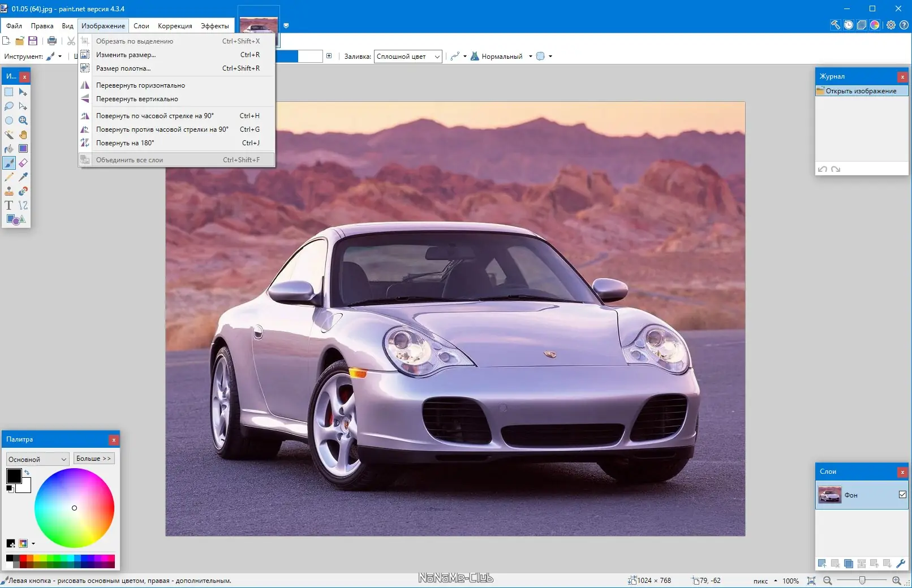Screen dimensions: 912x588
Task: Pick a color on the color wheel
Action: [x=74, y=508]
